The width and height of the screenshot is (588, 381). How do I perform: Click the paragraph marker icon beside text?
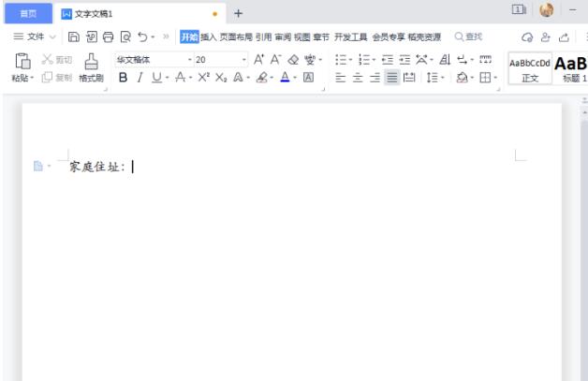click(x=38, y=166)
